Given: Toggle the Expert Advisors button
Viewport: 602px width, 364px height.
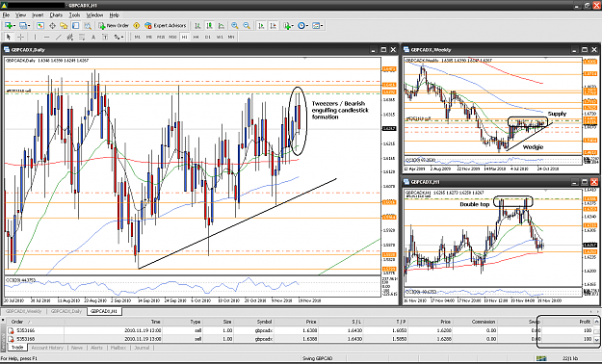Looking at the screenshot, I should [x=165, y=26].
